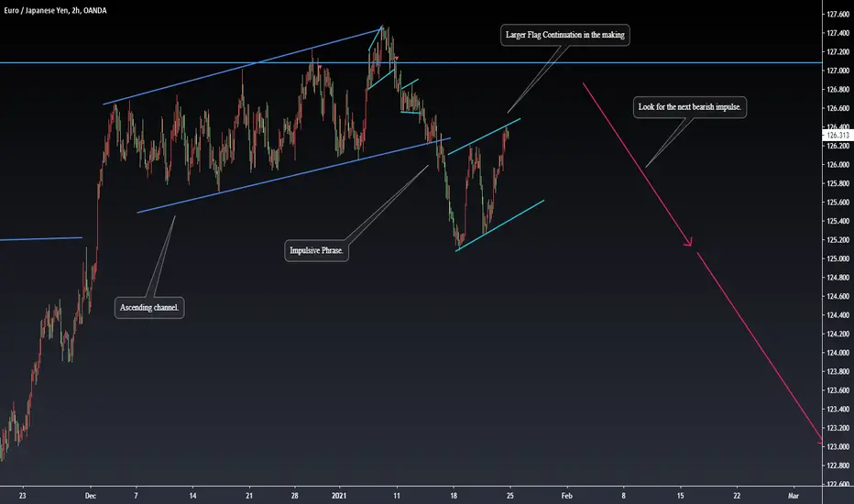854x504 pixels.
Task: Click the 127.200 price axis label
Action: pyautogui.click(x=838, y=51)
